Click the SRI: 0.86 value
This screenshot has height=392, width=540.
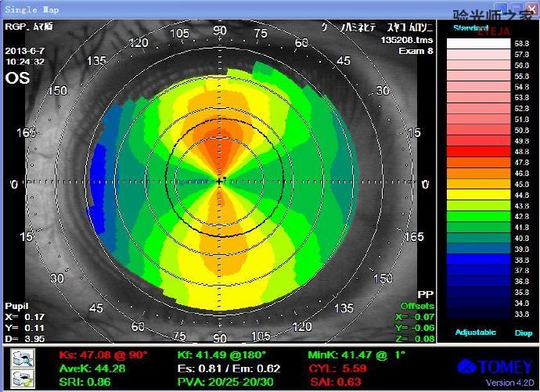click(85, 382)
